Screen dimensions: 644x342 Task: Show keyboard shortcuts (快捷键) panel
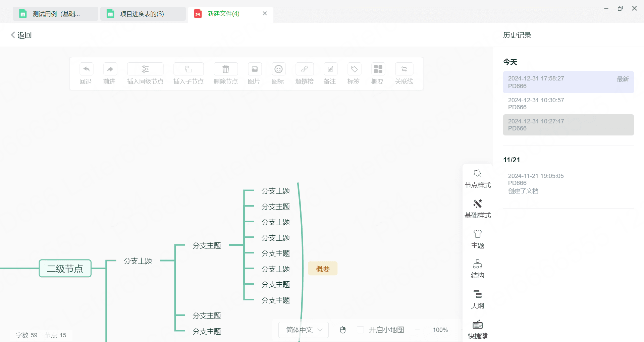[478, 330]
